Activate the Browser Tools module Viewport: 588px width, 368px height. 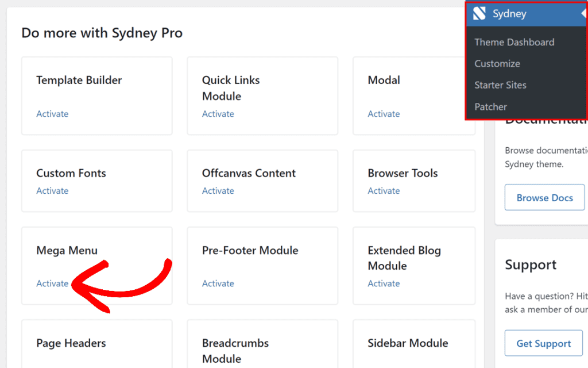pyautogui.click(x=384, y=191)
